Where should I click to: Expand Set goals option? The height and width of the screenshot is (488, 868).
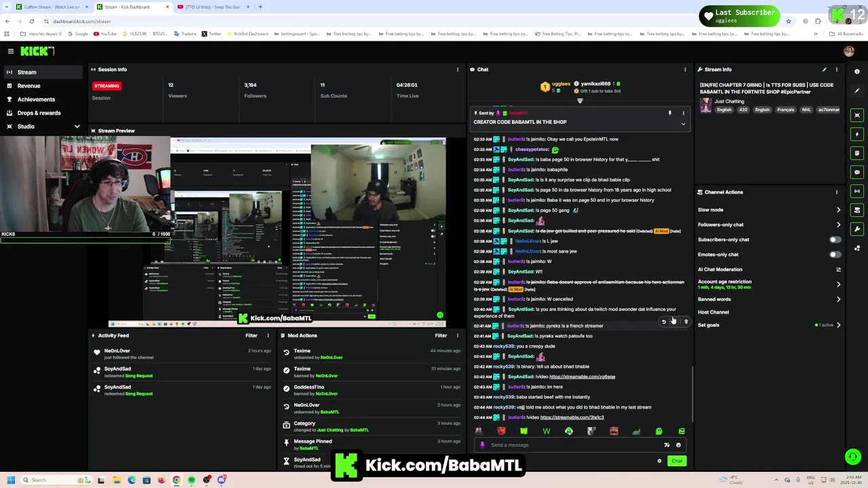pyautogui.click(x=838, y=325)
